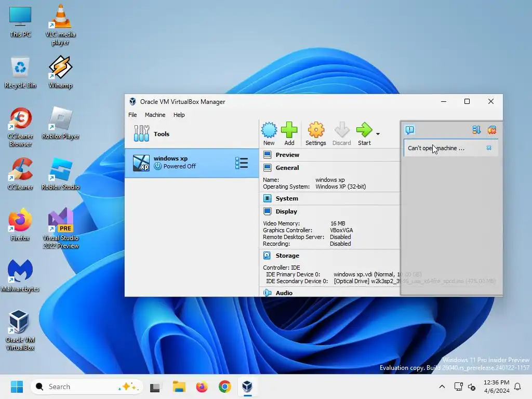Open the taskbar clock and date

click(496, 387)
